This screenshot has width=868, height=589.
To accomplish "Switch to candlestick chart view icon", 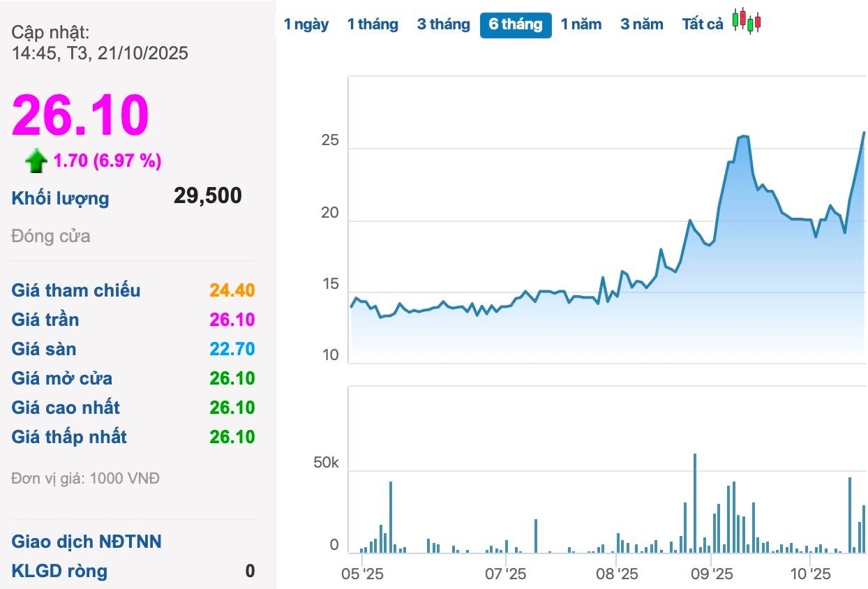I will pos(747,22).
